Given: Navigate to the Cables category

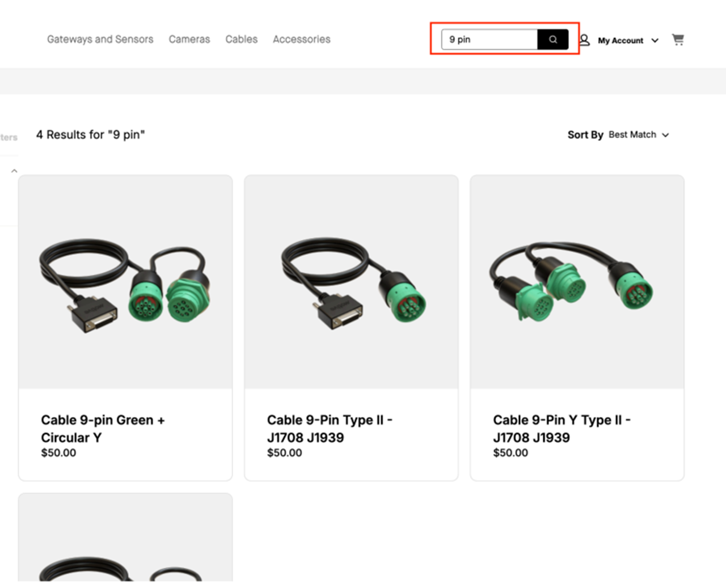Looking at the screenshot, I should pyautogui.click(x=241, y=39).
